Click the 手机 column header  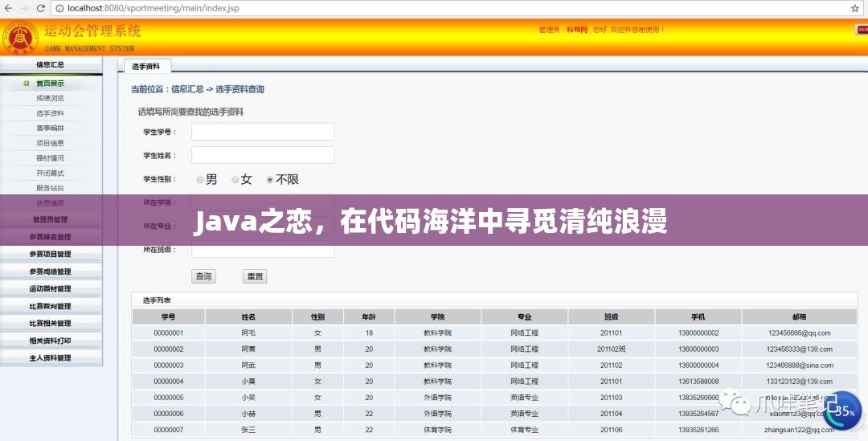[698, 317]
